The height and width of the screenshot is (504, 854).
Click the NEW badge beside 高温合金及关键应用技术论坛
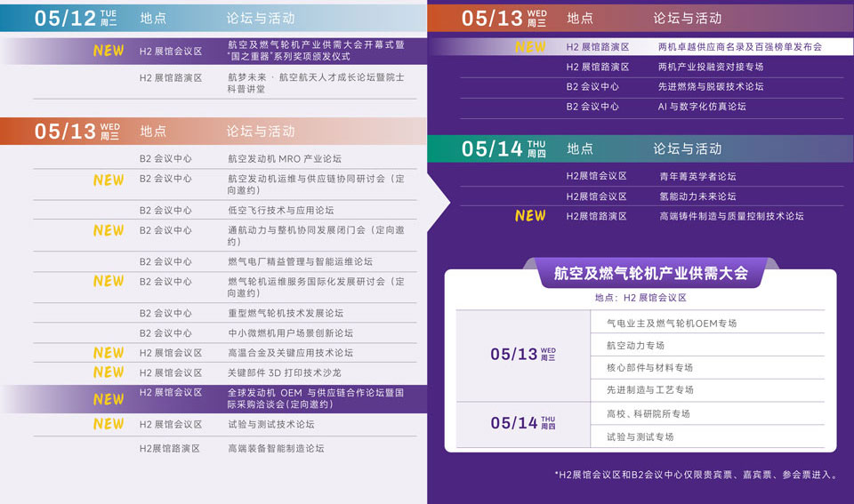click(x=109, y=353)
